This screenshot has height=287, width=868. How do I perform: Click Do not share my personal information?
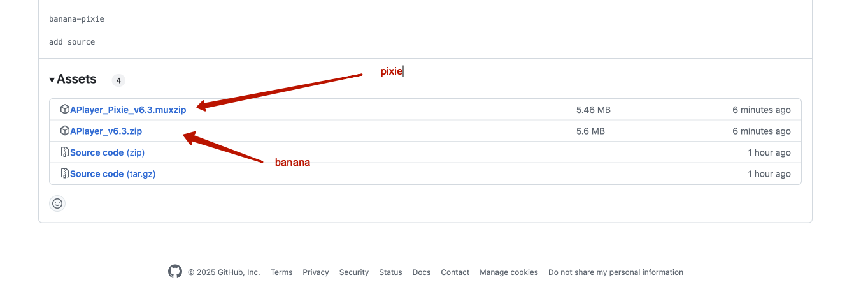(x=616, y=272)
